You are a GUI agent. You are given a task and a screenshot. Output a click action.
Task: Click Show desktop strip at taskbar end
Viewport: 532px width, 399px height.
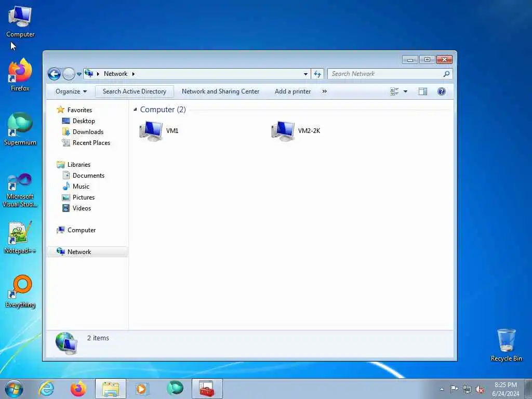point(528,389)
